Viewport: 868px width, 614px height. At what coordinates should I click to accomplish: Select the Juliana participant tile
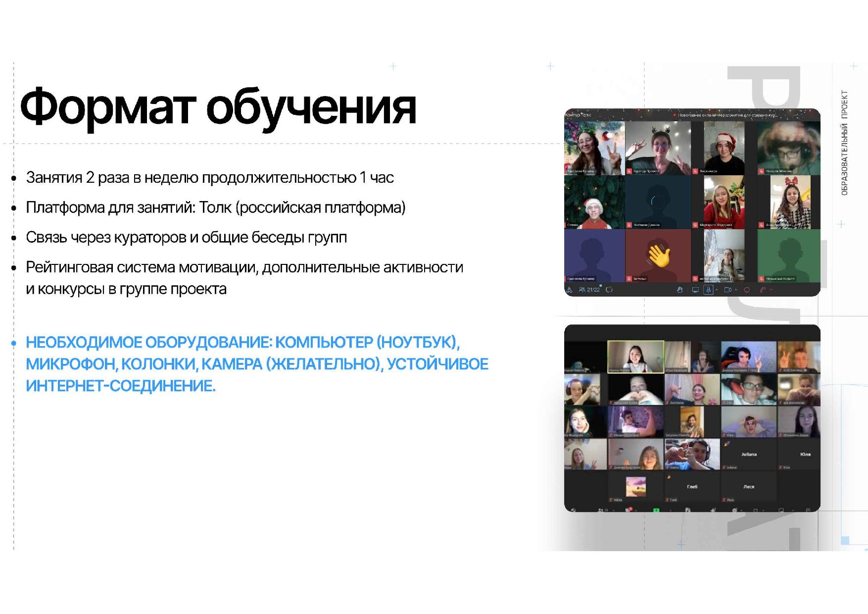pyautogui.click(x=749, y=454)
